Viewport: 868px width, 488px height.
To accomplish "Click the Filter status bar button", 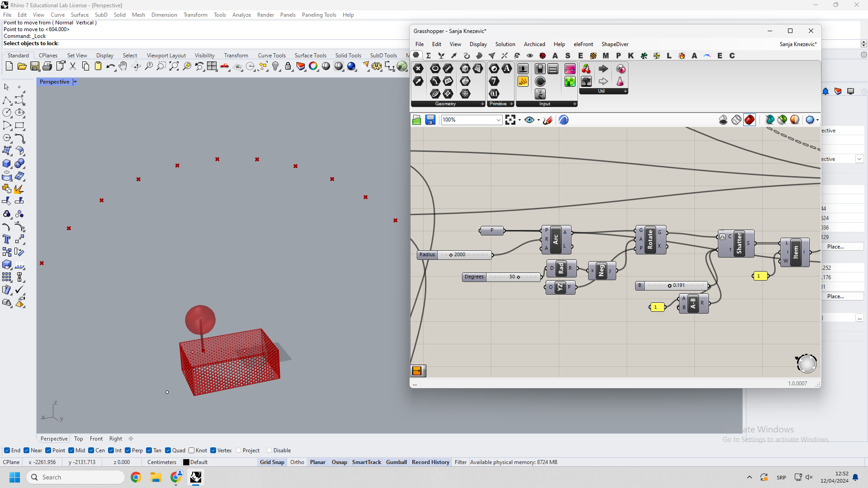I will pos(461,462).
